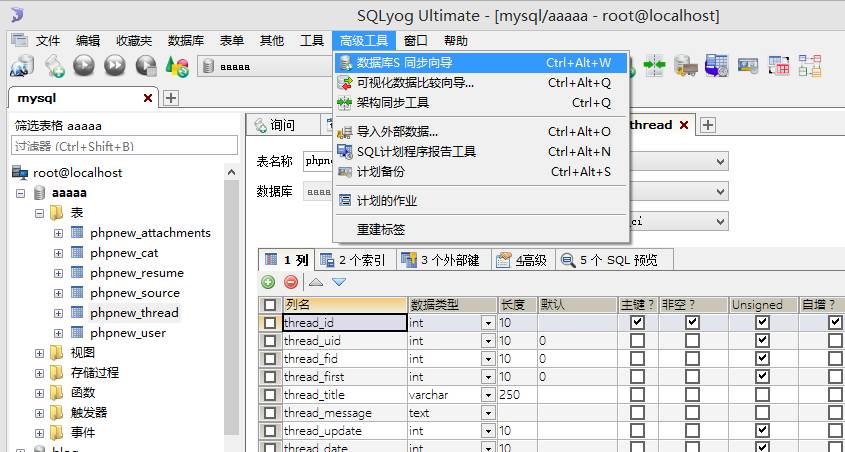Open data type dropdown for thread_message
Screen dimensions: 845x452
489,414
